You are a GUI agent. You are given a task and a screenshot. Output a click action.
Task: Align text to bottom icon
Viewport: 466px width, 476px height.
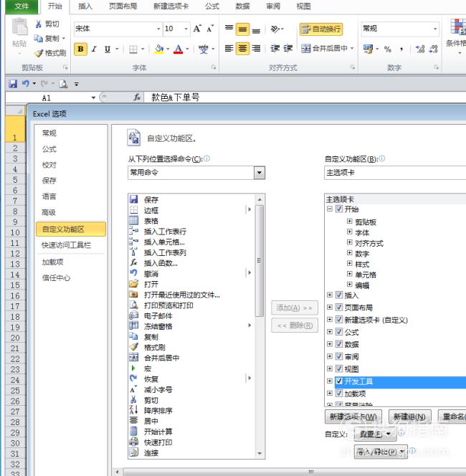point(256,29)
